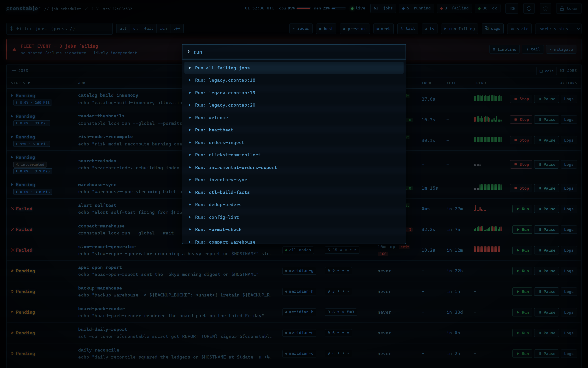Viewport: 588px width, 368px height.
Task: Pause the render-thumbnails job
Action: (547, 120)
